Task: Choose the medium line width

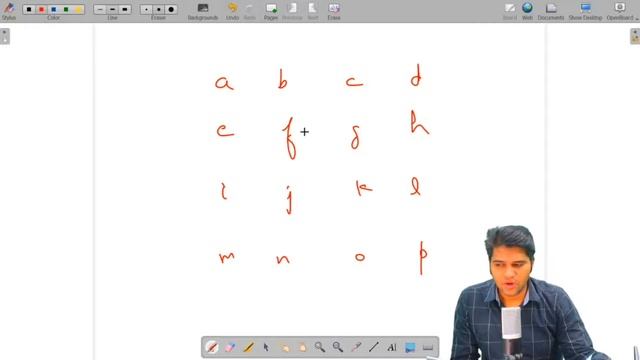Action: click(x=112, y=9)
